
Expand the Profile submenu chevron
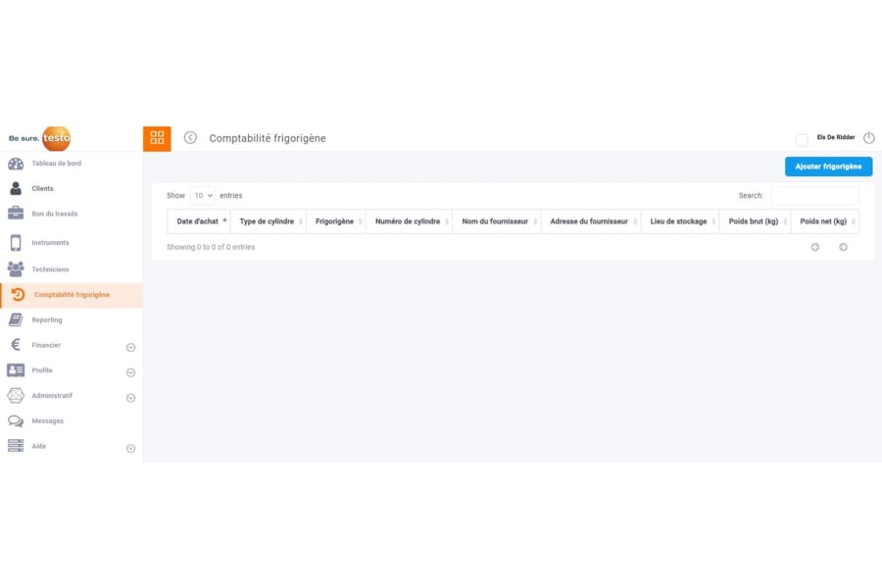130,372
